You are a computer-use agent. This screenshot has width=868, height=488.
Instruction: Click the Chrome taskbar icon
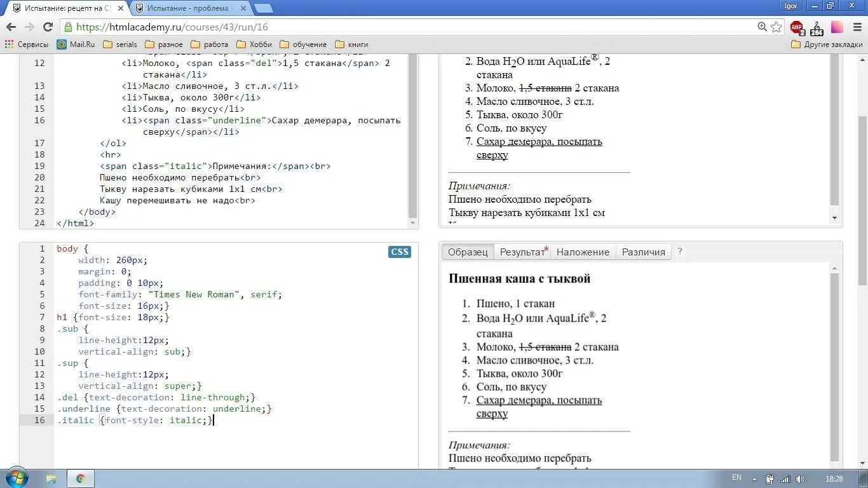point(81,478)
